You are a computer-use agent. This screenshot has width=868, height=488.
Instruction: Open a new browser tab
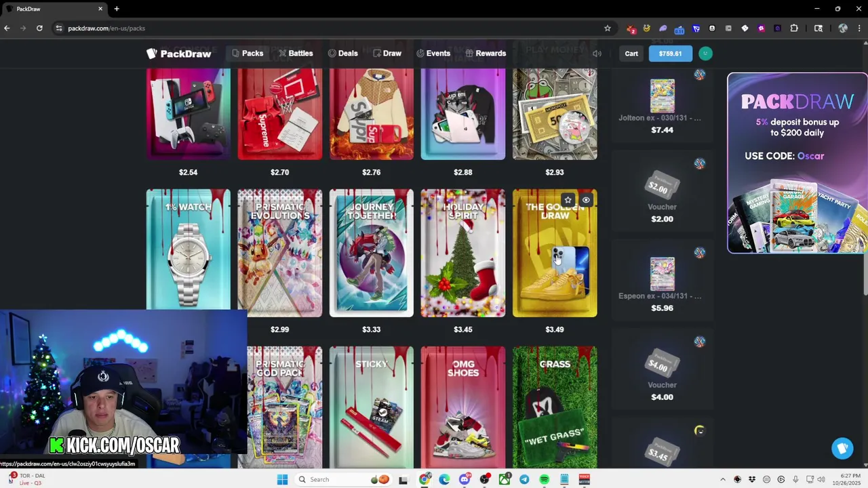(117, 9)
